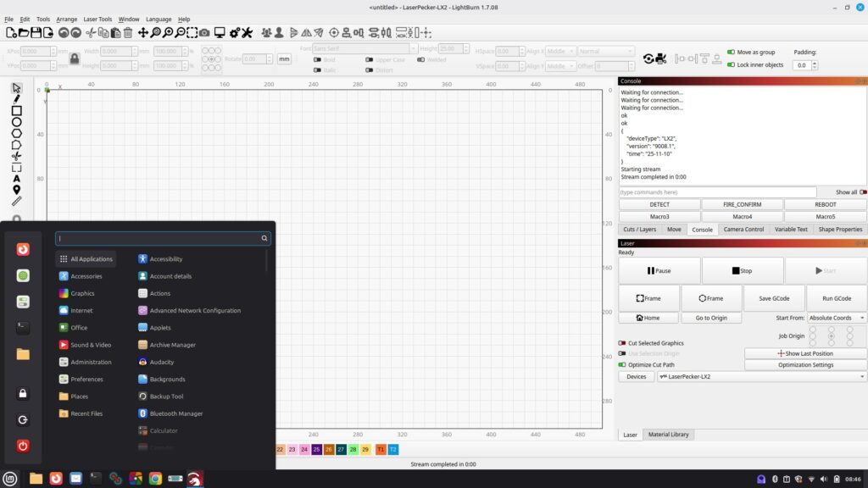868x488 pixels.
Task: Choose the Create Text tool
Action: tap(16, 179)
